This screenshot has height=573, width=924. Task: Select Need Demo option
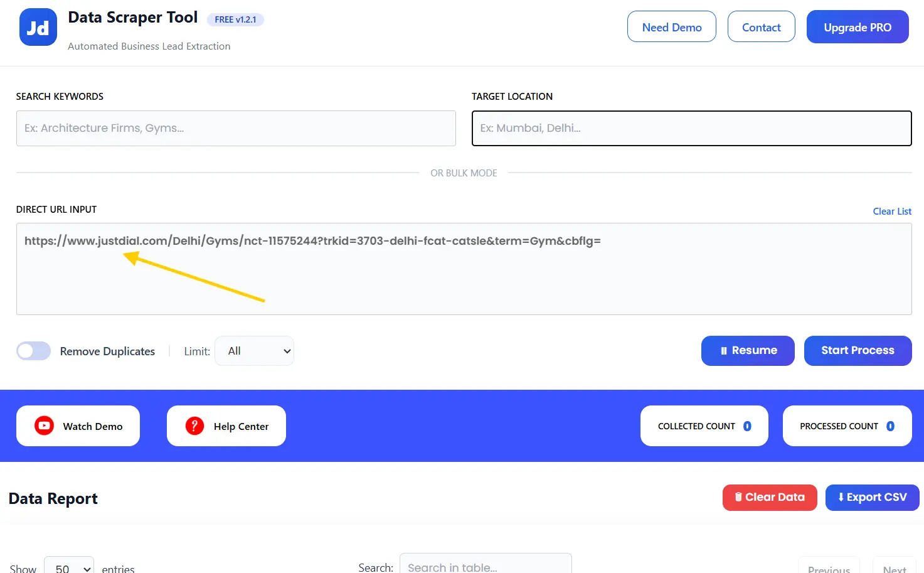671,26
